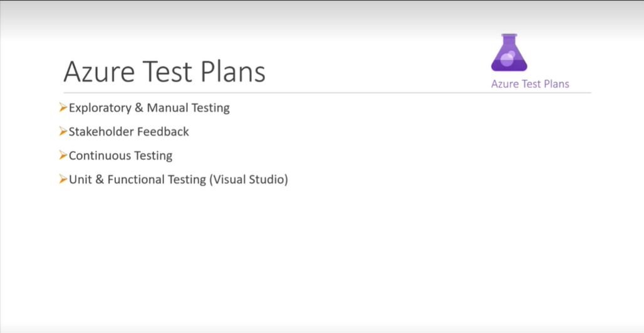Click the word Azure in the large title

(x=99, y=72)
